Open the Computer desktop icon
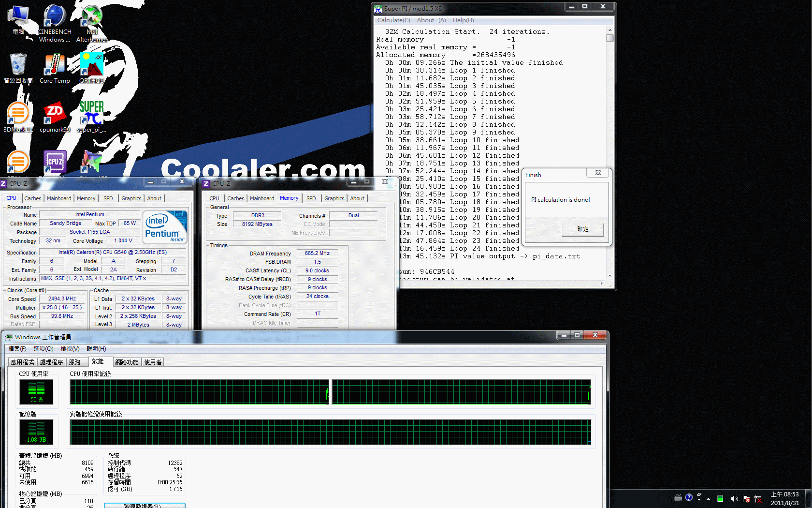This screenshot has width=812, height=508. point(18,19)
